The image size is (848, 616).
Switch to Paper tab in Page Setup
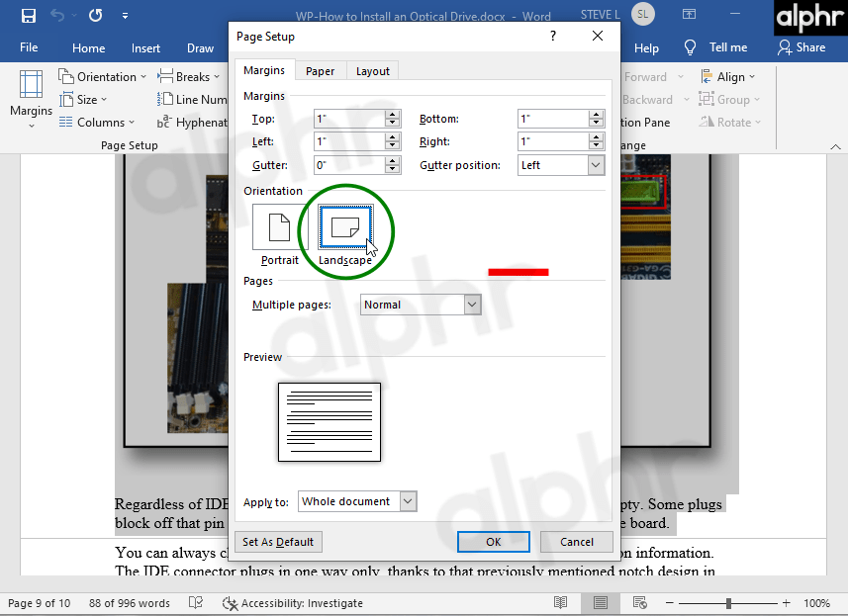(x=320, y=71)
